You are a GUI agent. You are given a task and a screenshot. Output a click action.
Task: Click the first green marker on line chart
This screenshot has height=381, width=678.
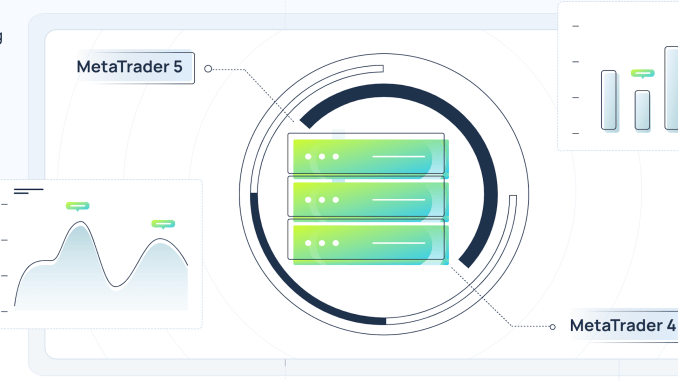(x=77, y=206)
